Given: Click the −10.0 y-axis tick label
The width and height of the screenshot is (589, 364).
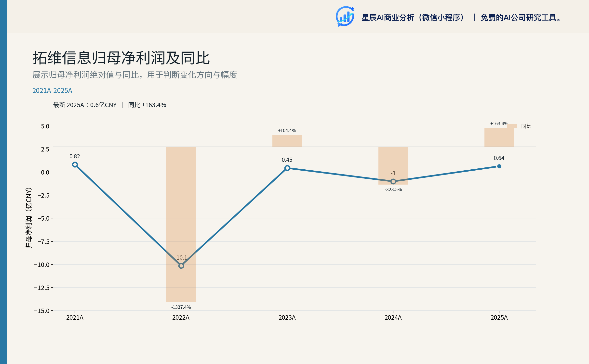Looking at the screenshot, I should coord(42,265).
